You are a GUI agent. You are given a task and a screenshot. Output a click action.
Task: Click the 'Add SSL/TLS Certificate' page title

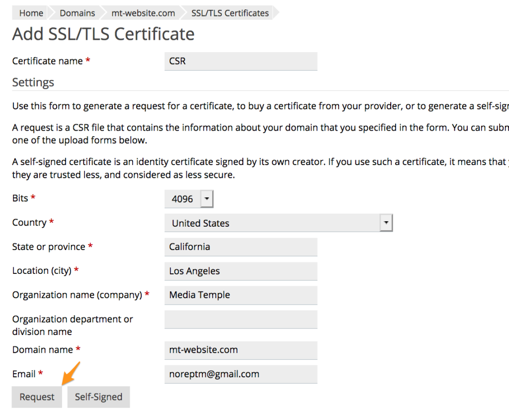coord(103,34)
